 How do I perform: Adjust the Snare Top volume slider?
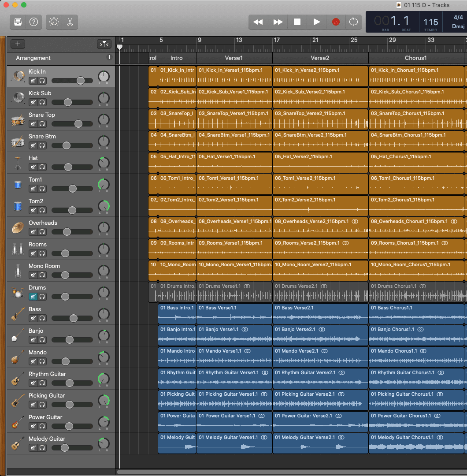[x=78, y=124]
